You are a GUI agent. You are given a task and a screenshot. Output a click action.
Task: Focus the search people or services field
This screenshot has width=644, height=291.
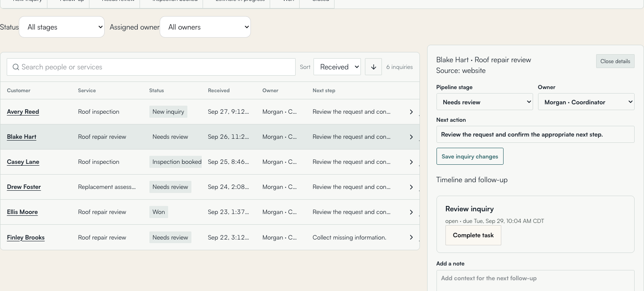click(151, 67)
